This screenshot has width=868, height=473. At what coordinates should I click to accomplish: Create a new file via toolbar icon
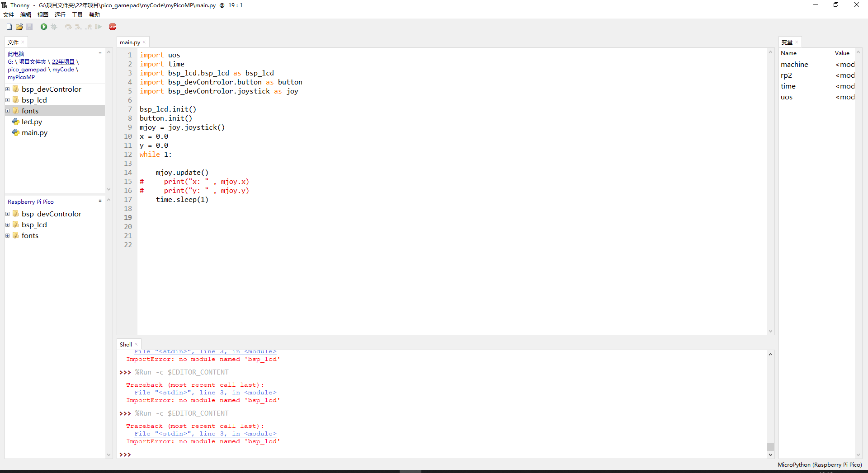pyautogui.click(x=9, y=27)
